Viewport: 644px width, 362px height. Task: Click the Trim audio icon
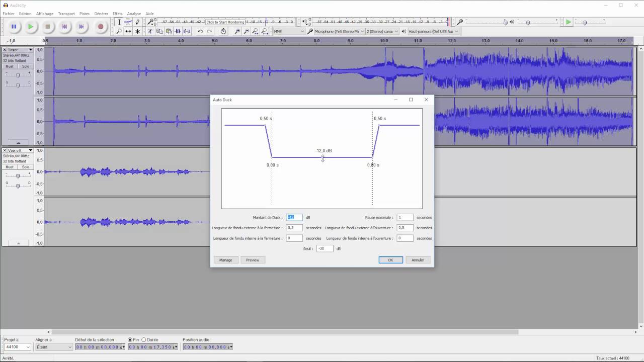click(178, 31)
